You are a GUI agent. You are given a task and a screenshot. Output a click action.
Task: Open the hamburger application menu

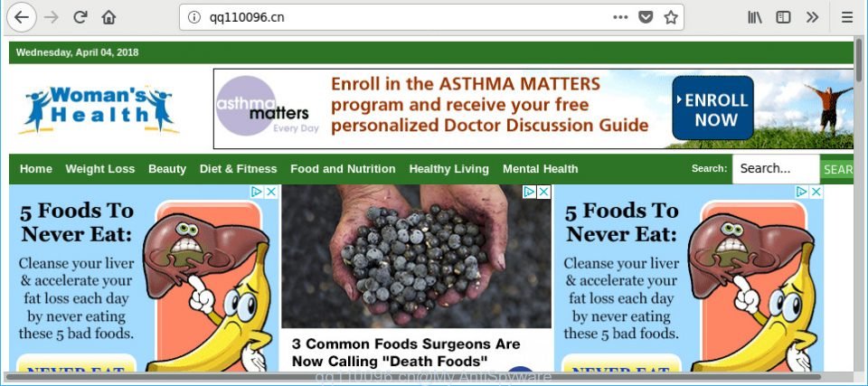[847, 17]
